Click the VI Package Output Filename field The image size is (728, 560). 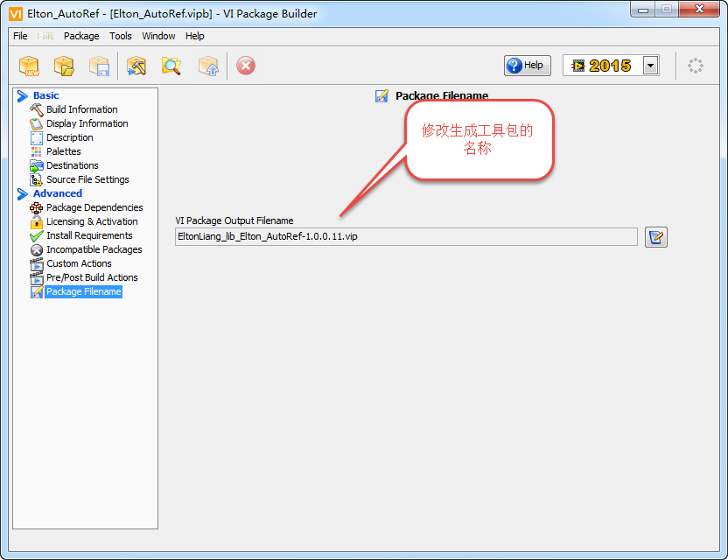406,237
